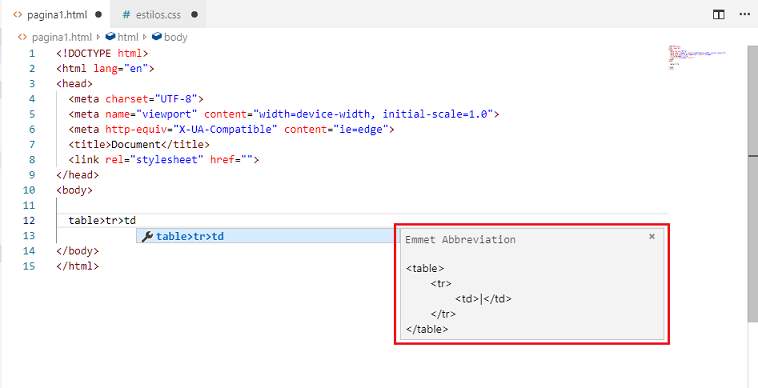Click the cube icon before html breadcrumb
Image resolution: width=758 pixels, height=388 pixels.
click(110, 37)
